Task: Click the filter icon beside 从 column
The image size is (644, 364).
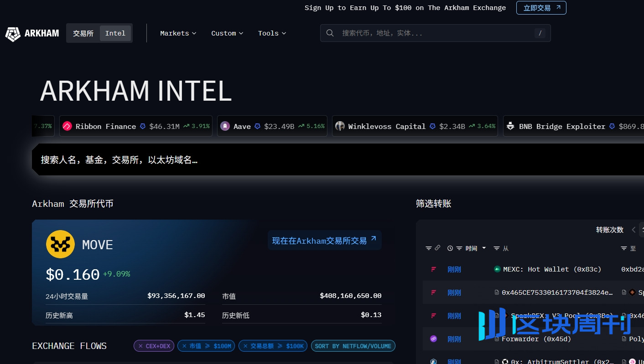Action: point(497,248)
